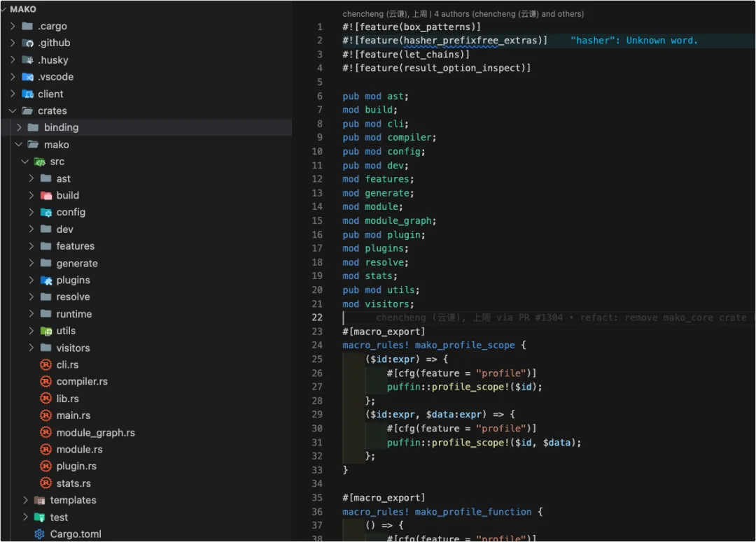756x542 pixels.
Task: Click the test folder icon
Action: coord(40,517)
